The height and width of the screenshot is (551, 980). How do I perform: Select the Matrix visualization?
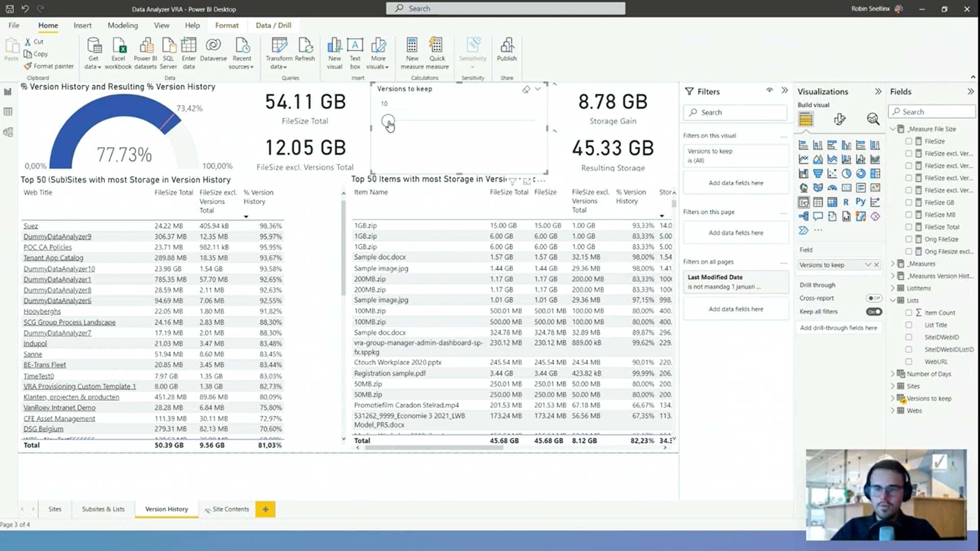pyautogui.click(x=832, y=202)
